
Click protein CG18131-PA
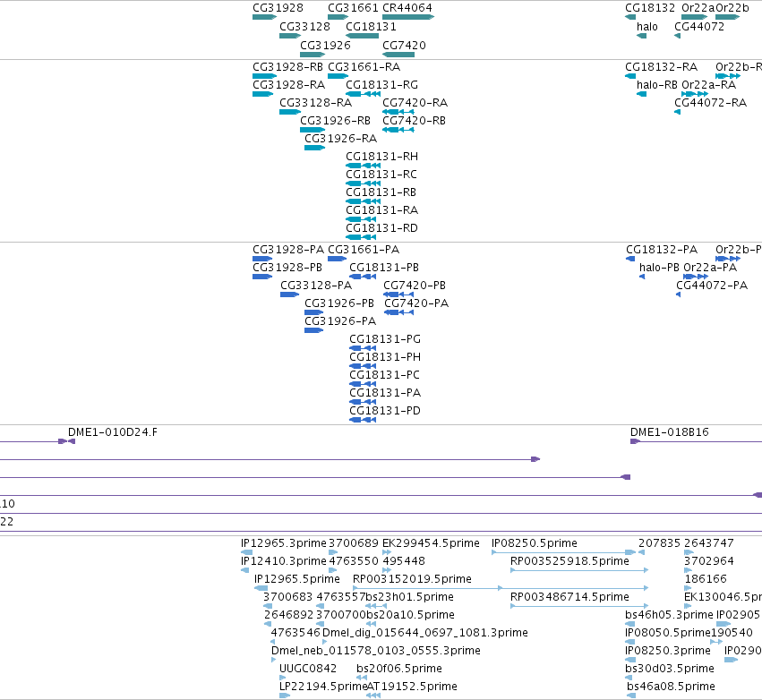click(x=363, y=402)
